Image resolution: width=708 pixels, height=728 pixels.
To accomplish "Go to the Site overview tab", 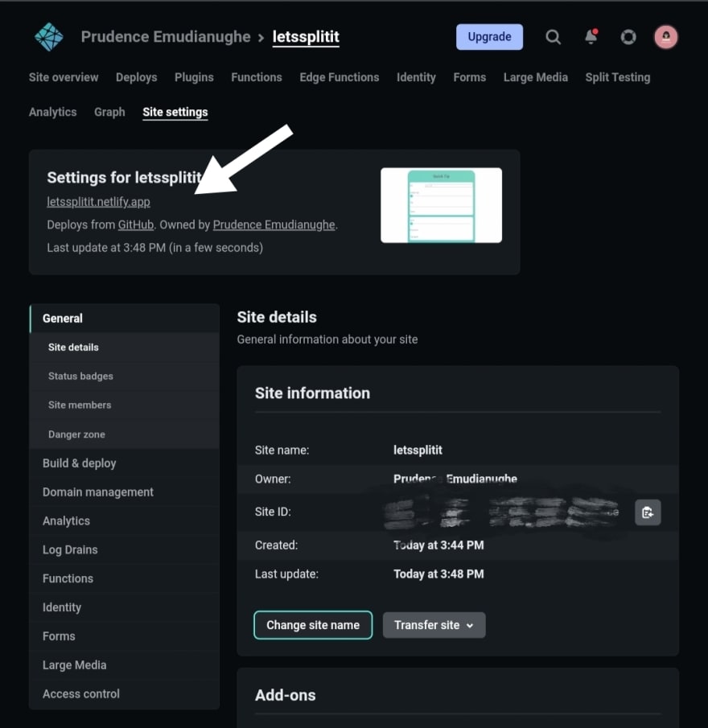I will [64, 77].
